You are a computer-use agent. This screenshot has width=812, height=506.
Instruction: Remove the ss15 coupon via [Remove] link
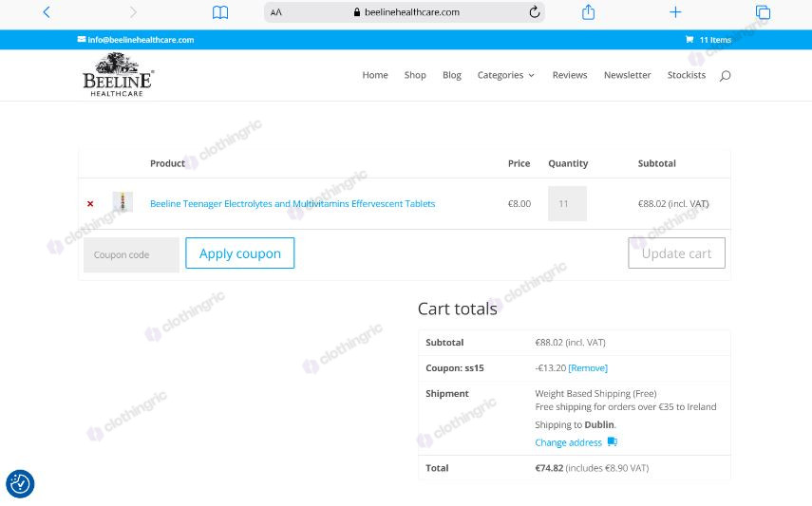point(588,368)
